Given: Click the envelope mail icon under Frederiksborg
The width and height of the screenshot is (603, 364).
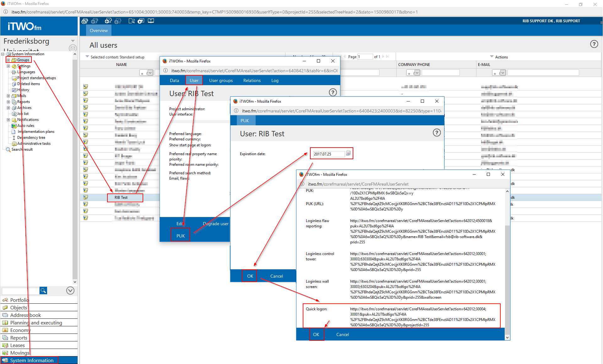Looking at the screenshot, I should (x=73, y=48).
